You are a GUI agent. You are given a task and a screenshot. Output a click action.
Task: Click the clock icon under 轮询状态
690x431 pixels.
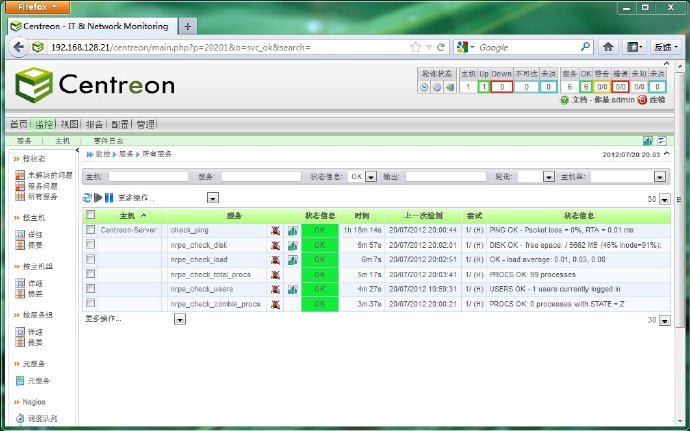(x=424, y=87)
